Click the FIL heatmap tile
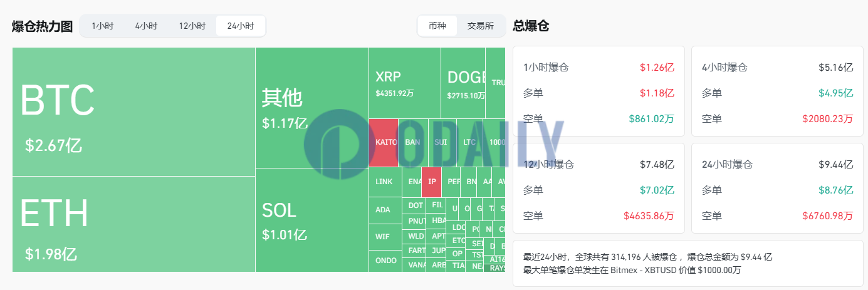868x290 pixels. tap(436, 205)
